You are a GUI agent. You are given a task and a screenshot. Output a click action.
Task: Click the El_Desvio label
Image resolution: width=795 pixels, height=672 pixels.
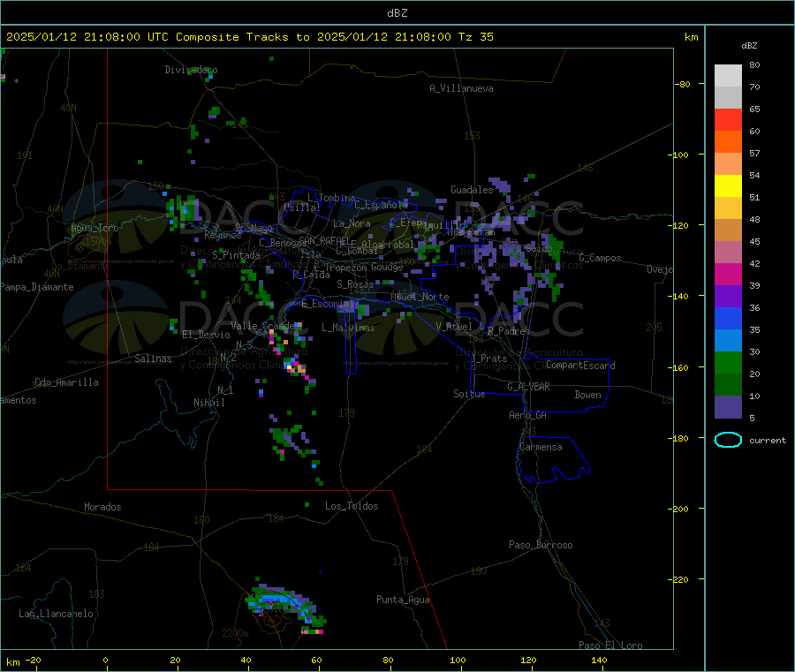207,335
